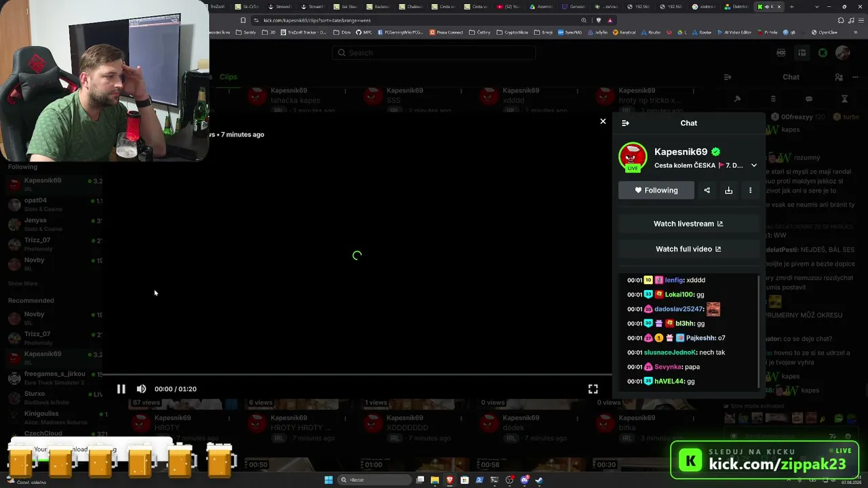868x488 pixels.
Task: Mute the clip volume
Action: point(141,389)
